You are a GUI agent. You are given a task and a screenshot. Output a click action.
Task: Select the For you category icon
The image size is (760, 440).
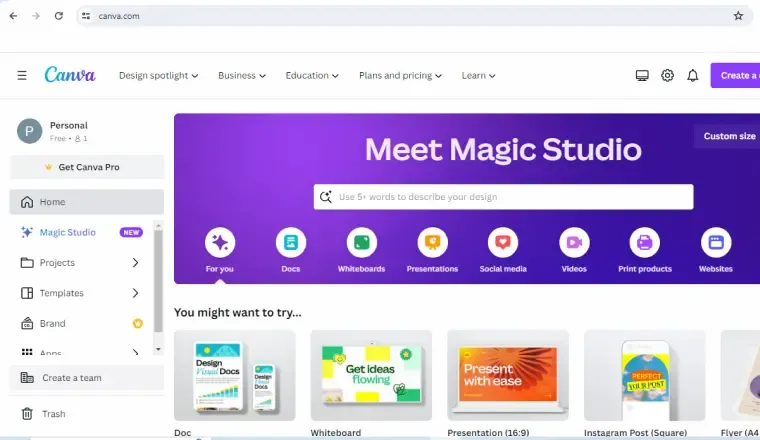tap(220, 242)
